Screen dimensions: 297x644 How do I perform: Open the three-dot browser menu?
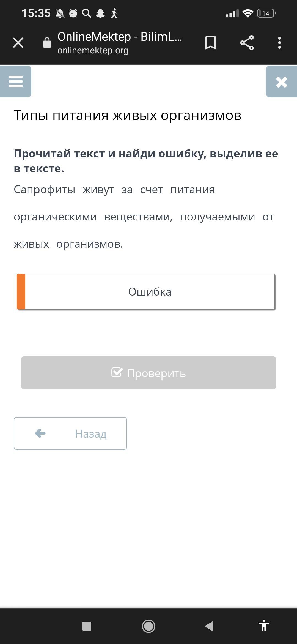click(279, 43)
